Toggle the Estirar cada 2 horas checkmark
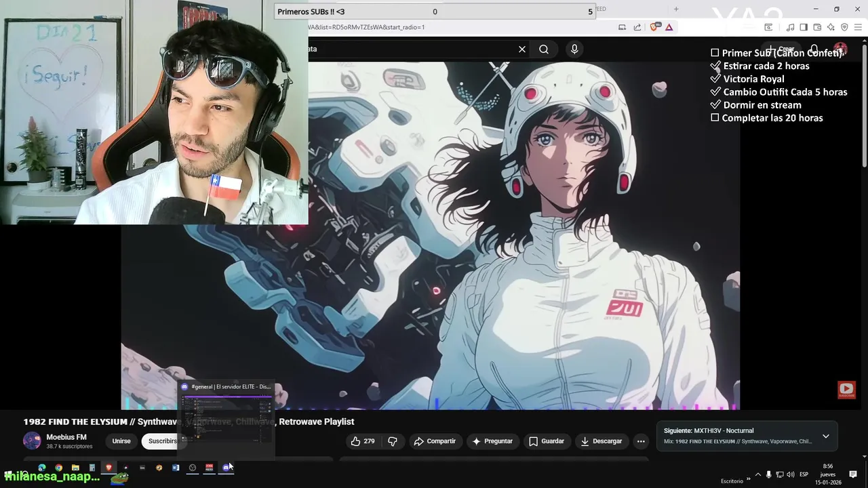This screenshot has width=868, height=488. tap(715, 66)
